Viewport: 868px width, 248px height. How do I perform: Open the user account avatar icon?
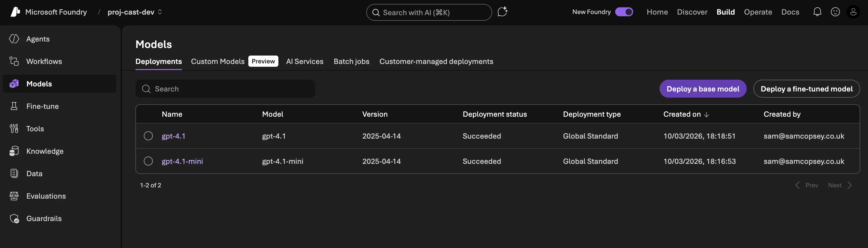pos(853,12)
